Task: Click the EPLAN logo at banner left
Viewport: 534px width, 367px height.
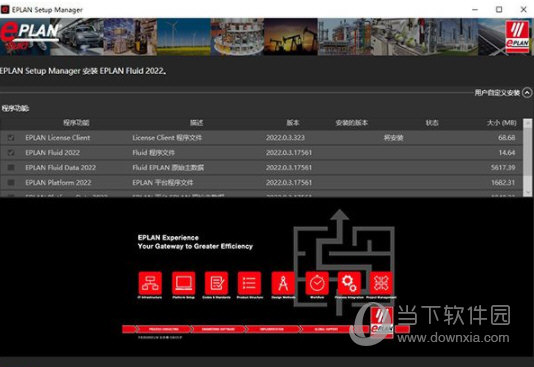Action: point(29,36)
